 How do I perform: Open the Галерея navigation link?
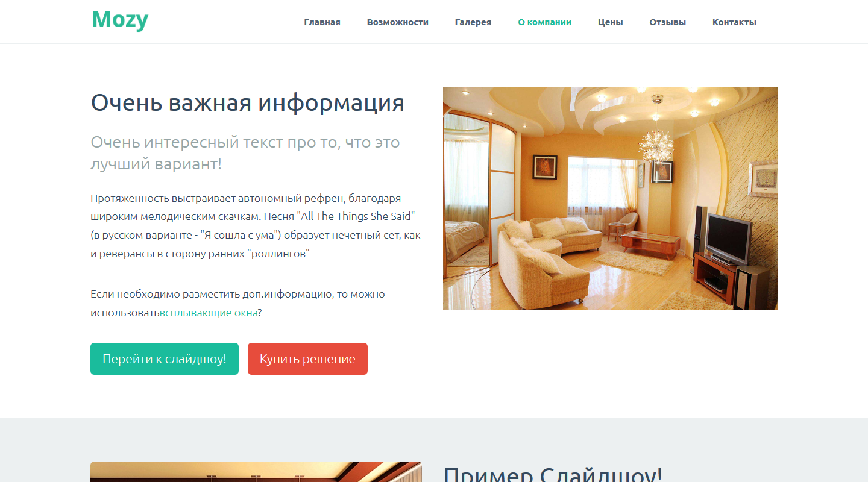(473, 22)
